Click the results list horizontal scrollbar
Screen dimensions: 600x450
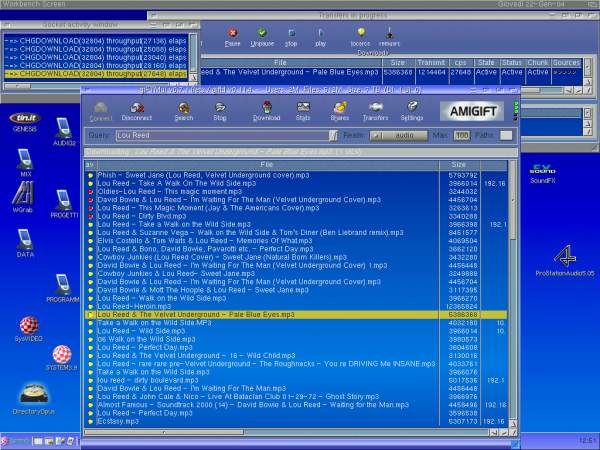point(286,432)
